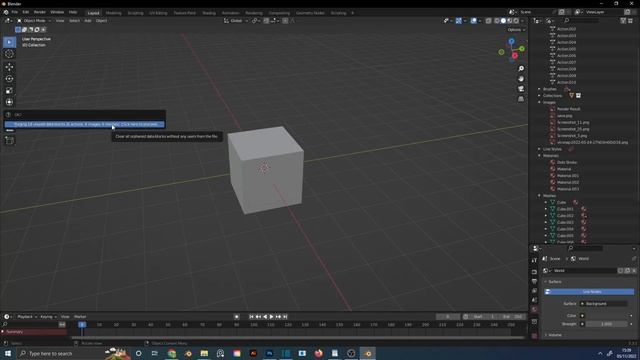Expand the Collections entry in outliner
The height and width of the screenshot is (360, 640).
tap(539, 96)
